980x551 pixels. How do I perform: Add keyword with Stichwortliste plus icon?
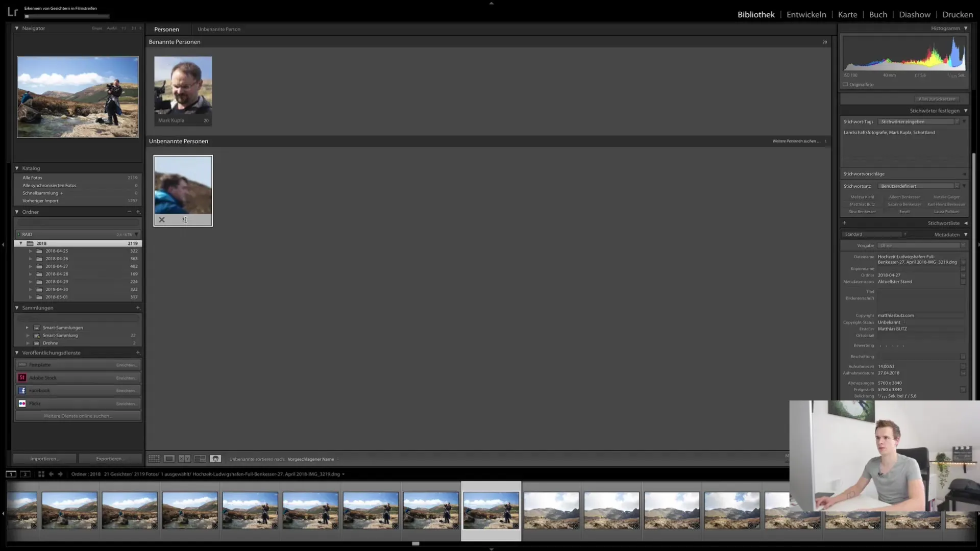point(844,223)
